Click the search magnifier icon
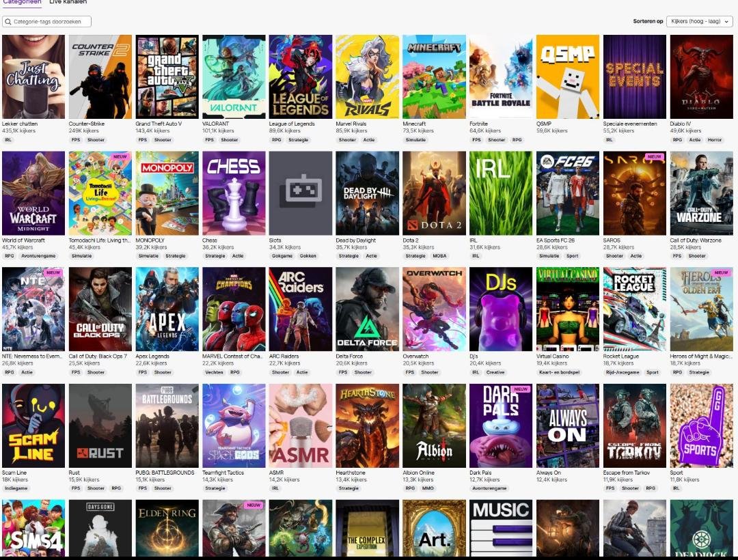Screen dimensions: 738x560 point(8,22)
